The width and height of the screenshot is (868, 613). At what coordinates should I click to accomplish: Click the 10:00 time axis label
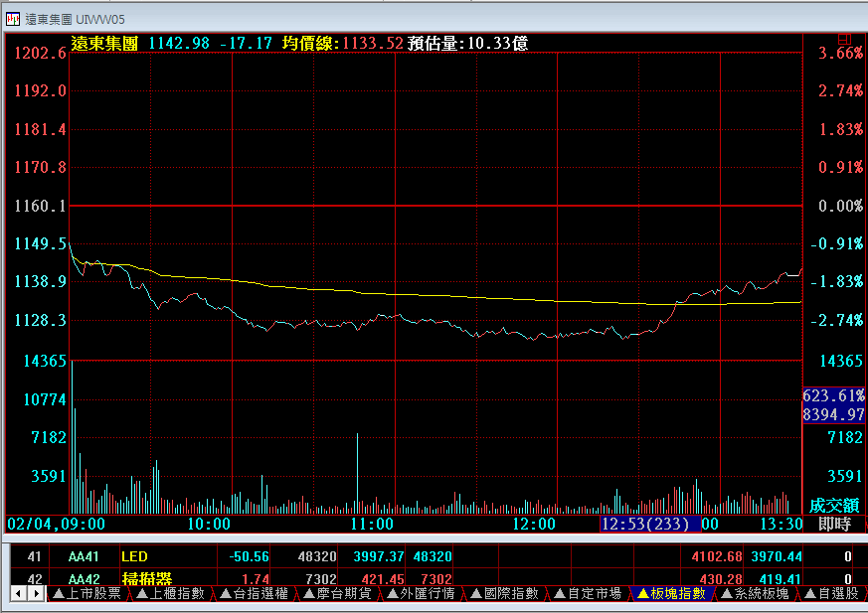(209, 524)
